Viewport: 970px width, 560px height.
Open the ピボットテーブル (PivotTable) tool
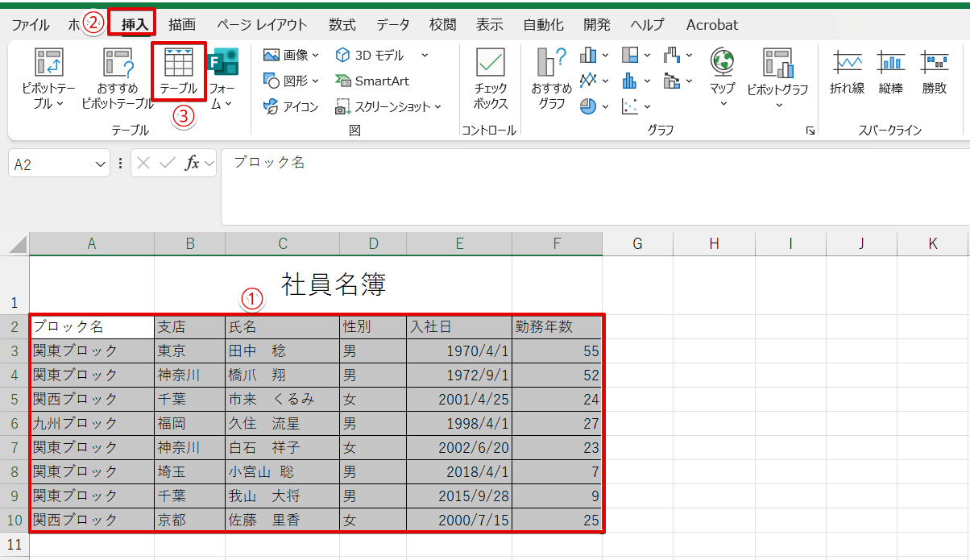click(x=48, y=77)
